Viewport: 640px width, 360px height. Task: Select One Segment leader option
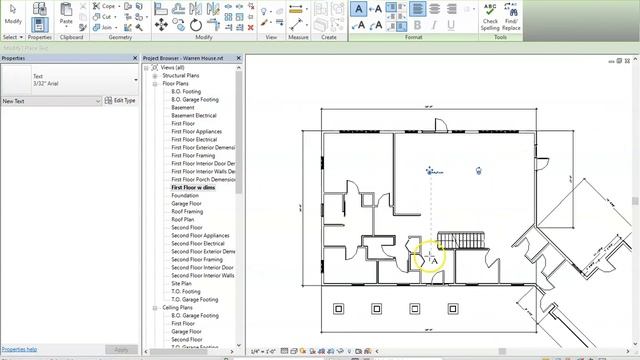(x=375, y=9)
